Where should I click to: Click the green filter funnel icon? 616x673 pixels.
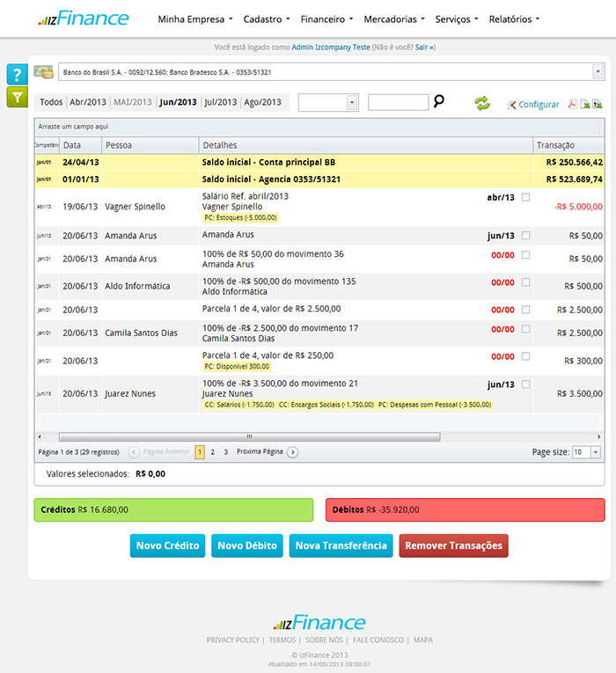point(17,97)
